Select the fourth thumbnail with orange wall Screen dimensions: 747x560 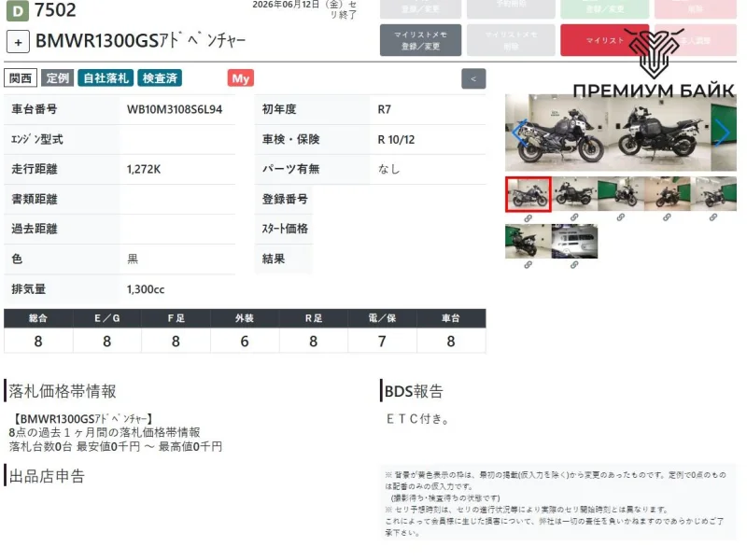[667, 194]
